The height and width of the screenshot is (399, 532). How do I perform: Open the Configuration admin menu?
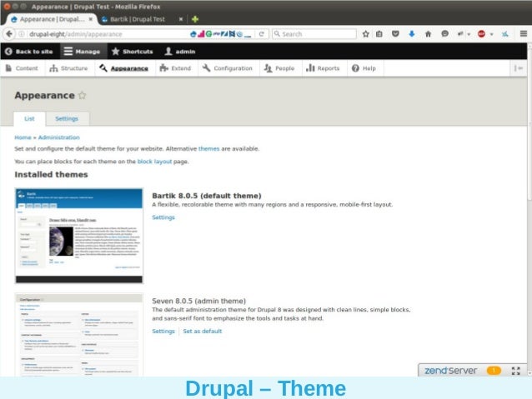[x=228, y=68]
